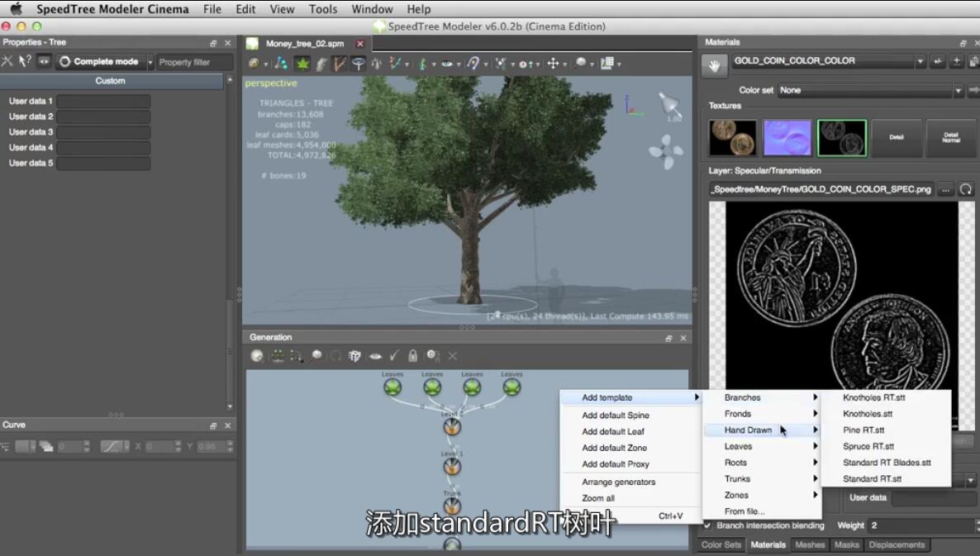
Task: Select the coin diffuse texture thumbnail
Action: pos(732,137)
